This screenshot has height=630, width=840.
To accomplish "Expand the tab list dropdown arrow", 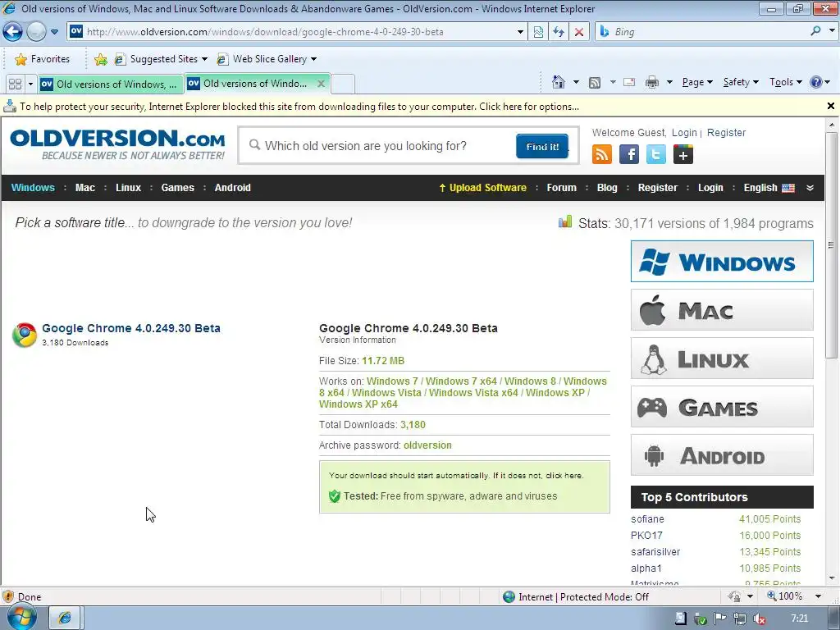I will pos(30,84).
